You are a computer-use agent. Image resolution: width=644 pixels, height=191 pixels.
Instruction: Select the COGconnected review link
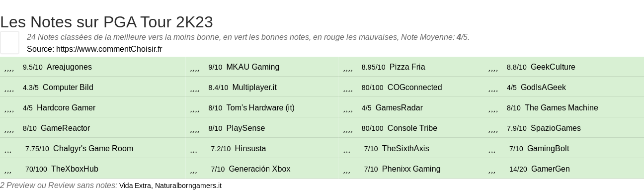coord(414,88)
